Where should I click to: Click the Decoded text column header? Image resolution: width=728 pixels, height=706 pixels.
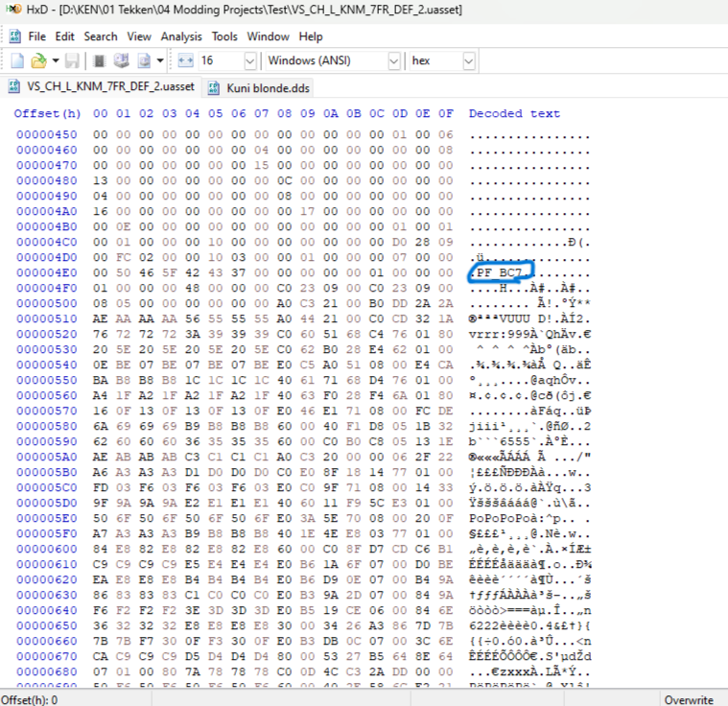514,114
